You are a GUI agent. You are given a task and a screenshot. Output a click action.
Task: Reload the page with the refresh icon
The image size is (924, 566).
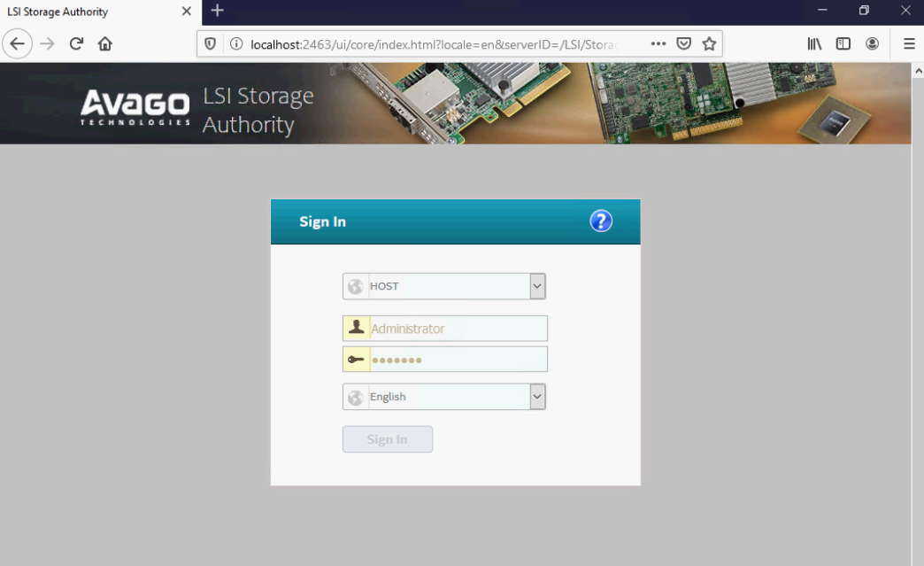(x=75, y=43)
